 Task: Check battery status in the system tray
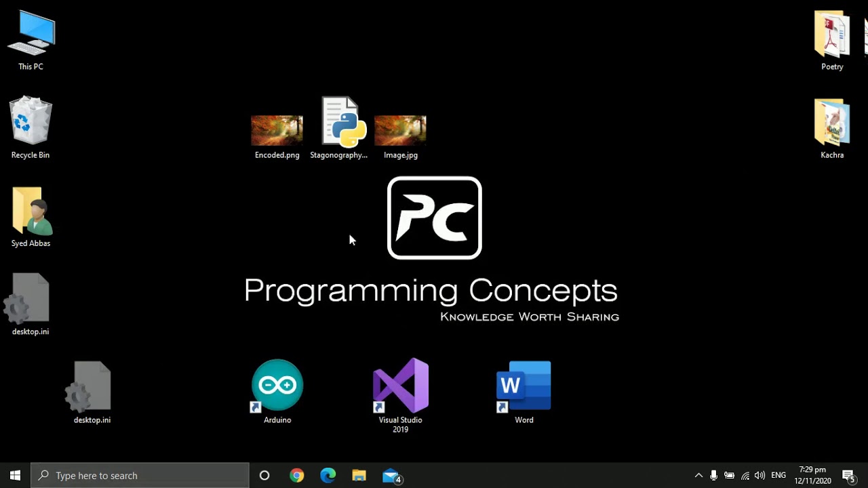point(729,475)
